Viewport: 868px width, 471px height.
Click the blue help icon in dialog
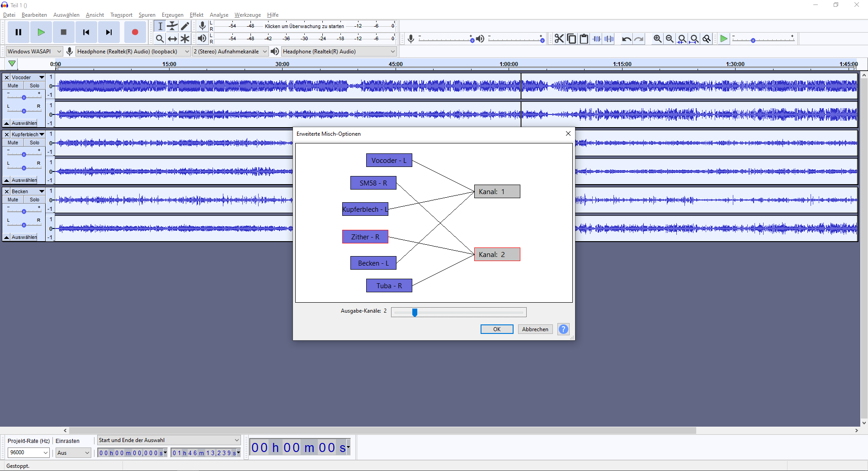[563, 329]
